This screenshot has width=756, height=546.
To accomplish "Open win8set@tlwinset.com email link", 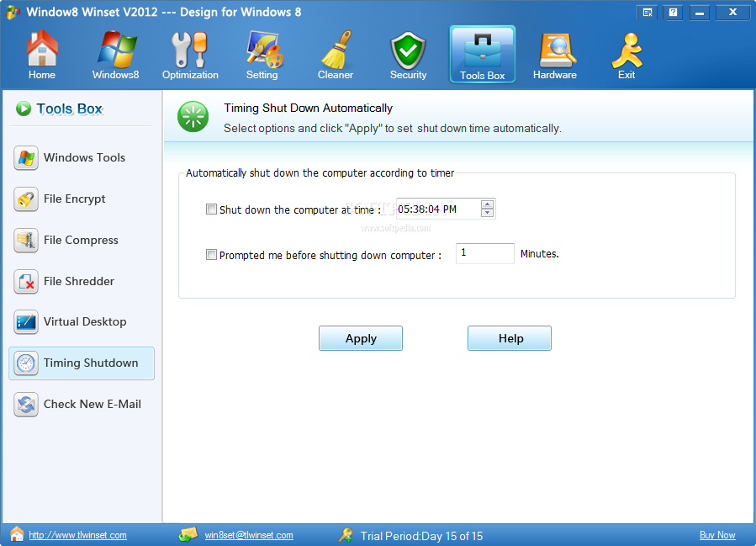I will 249,535.
